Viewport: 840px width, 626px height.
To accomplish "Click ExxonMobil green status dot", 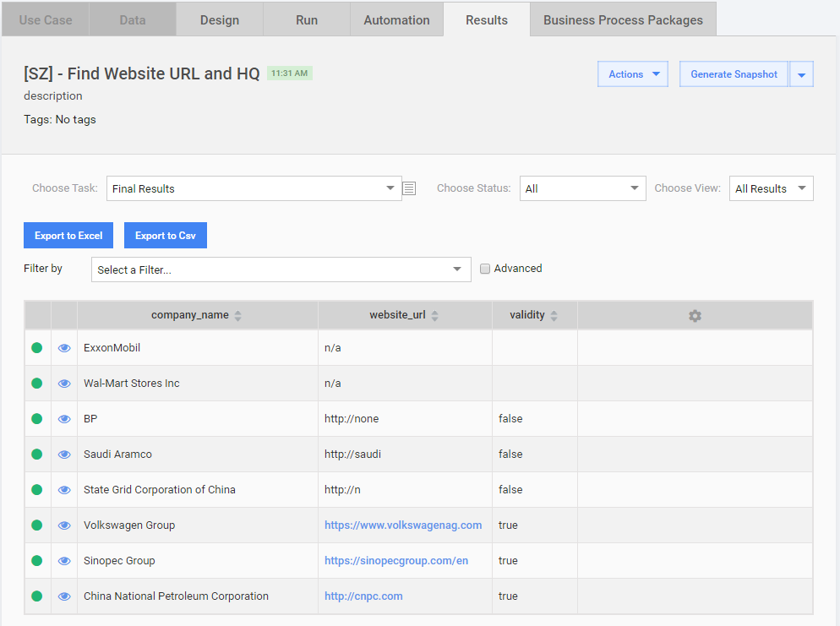I will (x=37, y=347).
